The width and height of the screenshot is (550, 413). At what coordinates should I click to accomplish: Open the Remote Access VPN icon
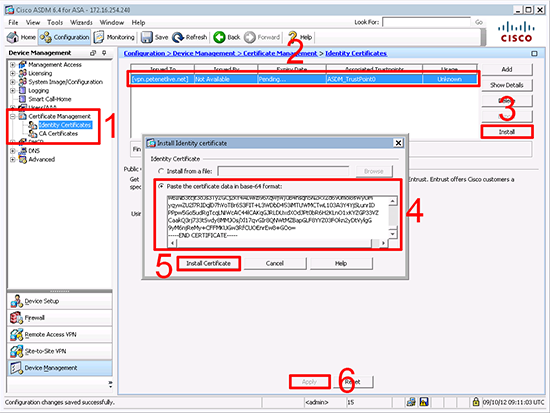16,334
